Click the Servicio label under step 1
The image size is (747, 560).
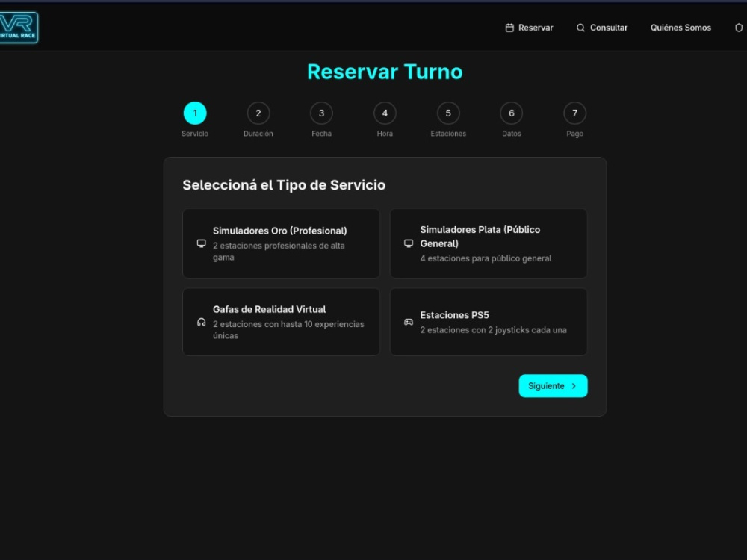pos(195,134)
